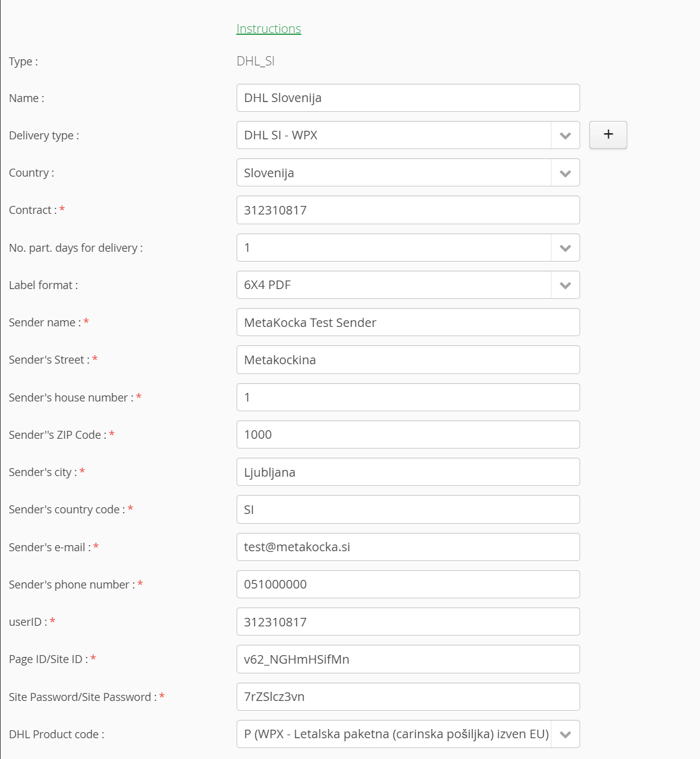The height and width of the screenshot is (759, 700).
Task: Open the Label format dropdown
Action: 408,285
